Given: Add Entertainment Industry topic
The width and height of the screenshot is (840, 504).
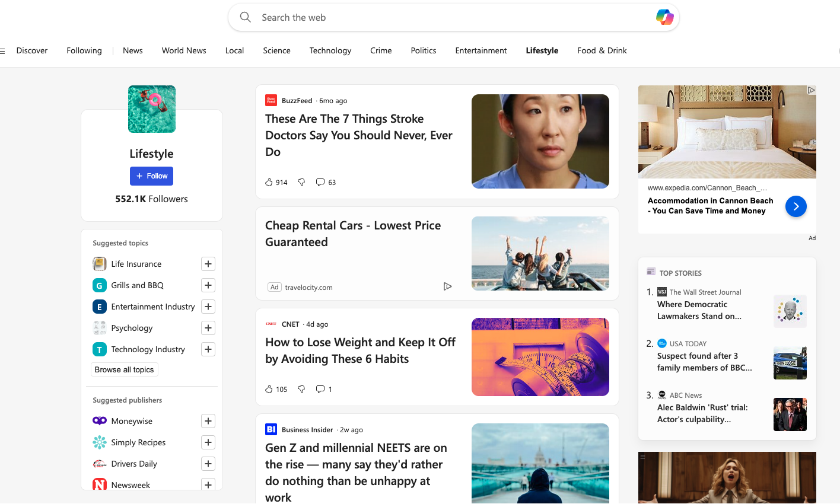Looking at the screenshot, I should tap(208, 307).
